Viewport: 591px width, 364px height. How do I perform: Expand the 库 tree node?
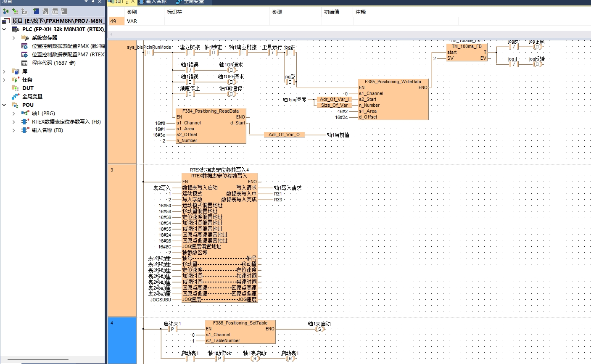point(4,71)
